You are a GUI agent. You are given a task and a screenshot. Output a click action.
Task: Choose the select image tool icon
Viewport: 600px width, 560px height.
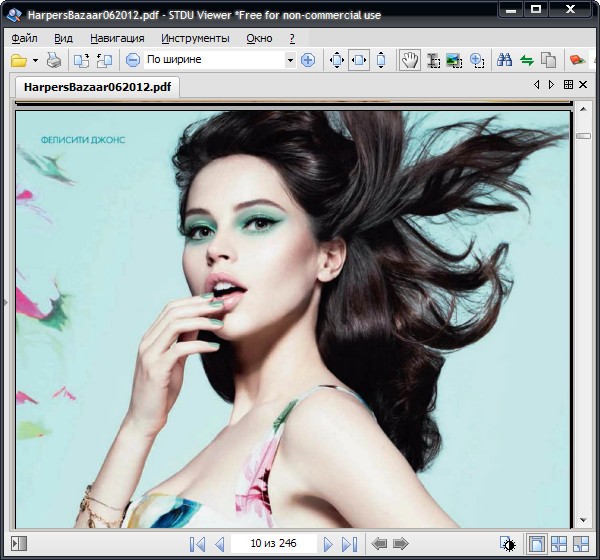tap(455, 61)
